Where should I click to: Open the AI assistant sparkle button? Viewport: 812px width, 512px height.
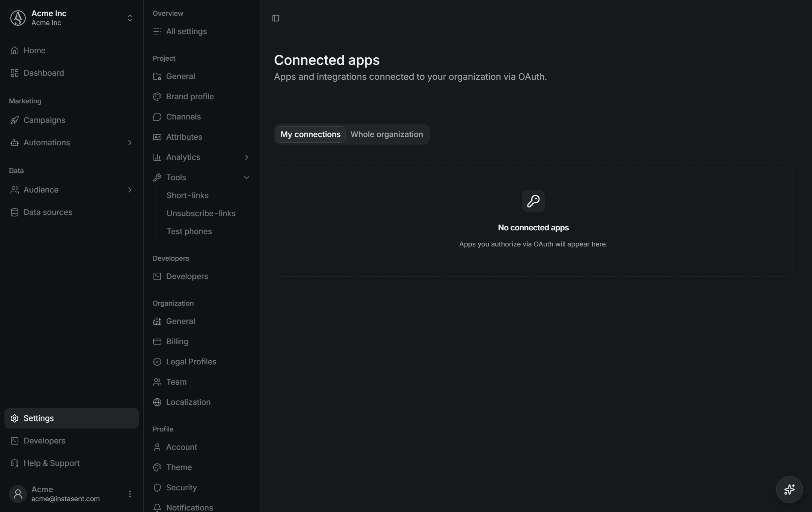789,489
